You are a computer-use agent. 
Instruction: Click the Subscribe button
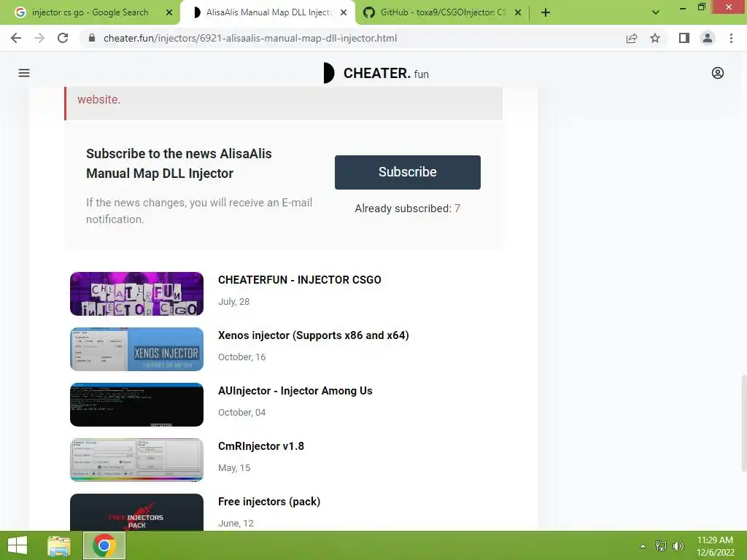click(407, 172)
